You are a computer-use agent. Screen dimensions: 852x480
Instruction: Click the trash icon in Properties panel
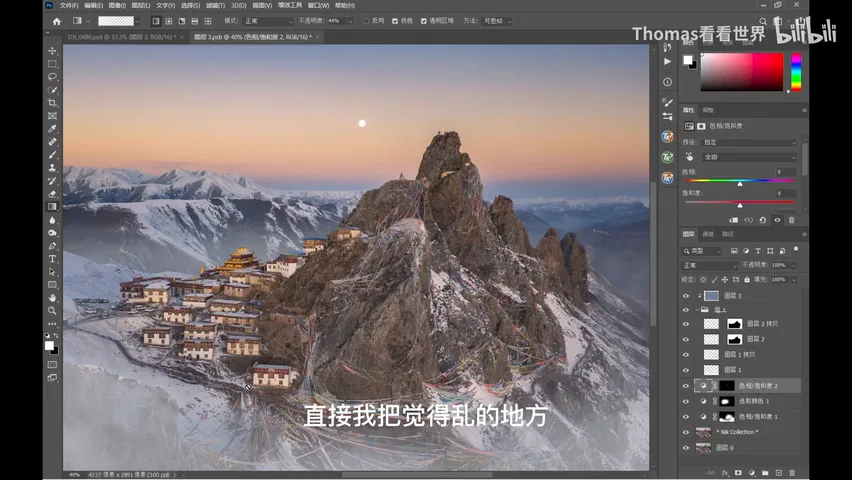pos(791,220)
